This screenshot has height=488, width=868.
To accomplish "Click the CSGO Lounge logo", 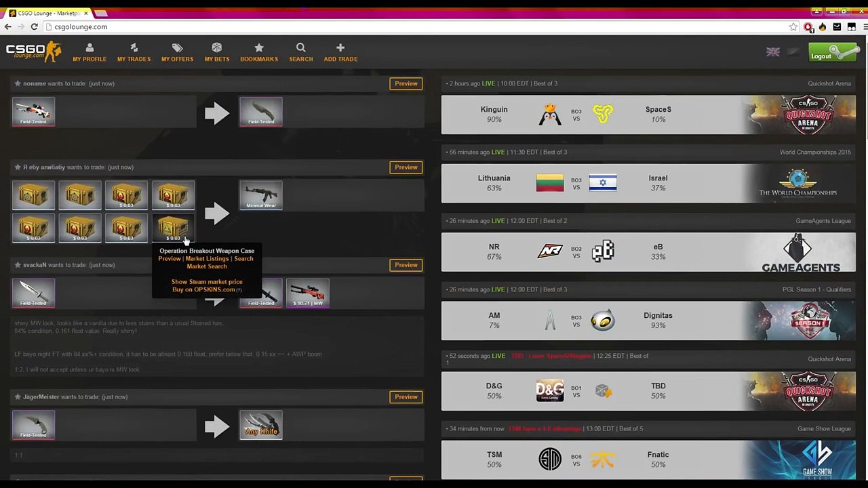I will click(x=33, y=52).
